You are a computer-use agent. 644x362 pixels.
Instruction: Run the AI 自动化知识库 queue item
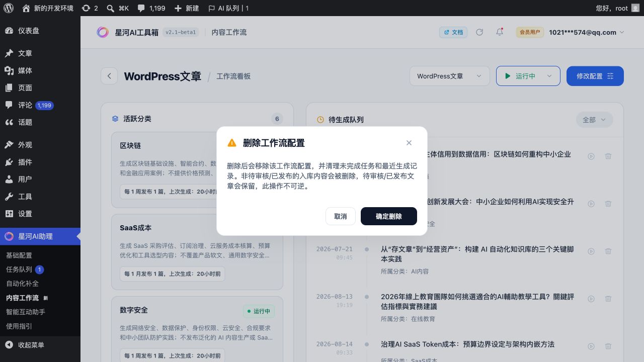(x=591, y=251)
